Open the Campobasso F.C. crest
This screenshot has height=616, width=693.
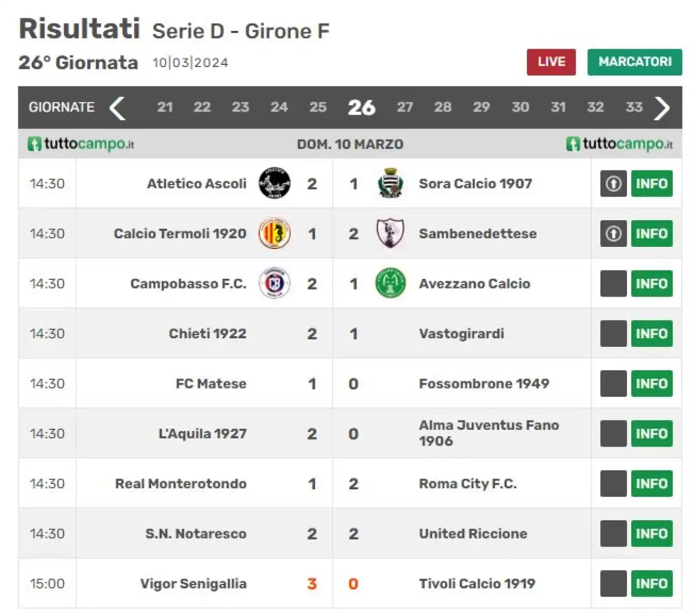pos(274,284)
